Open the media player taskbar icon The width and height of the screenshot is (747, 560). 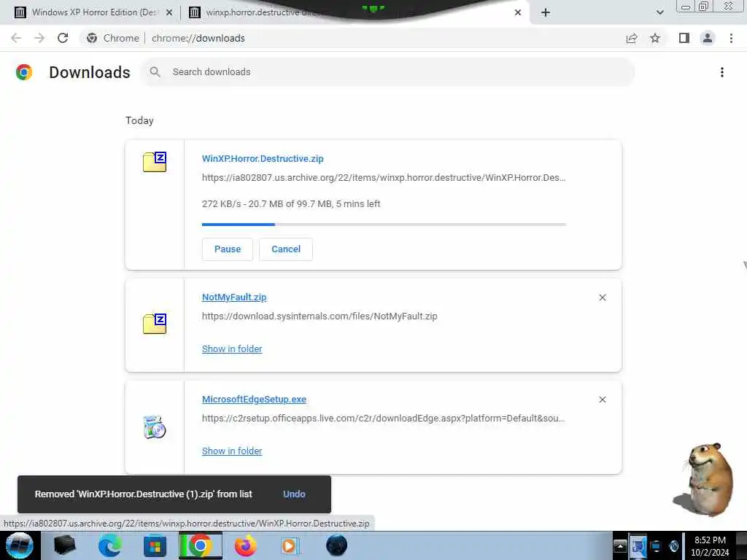tap(289, 545)
